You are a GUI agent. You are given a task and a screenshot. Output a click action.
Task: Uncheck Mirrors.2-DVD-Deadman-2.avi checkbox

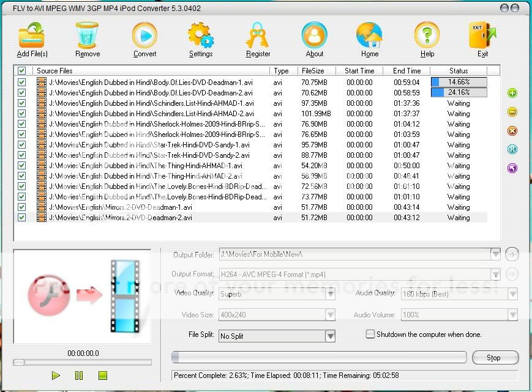pos(21,218)
